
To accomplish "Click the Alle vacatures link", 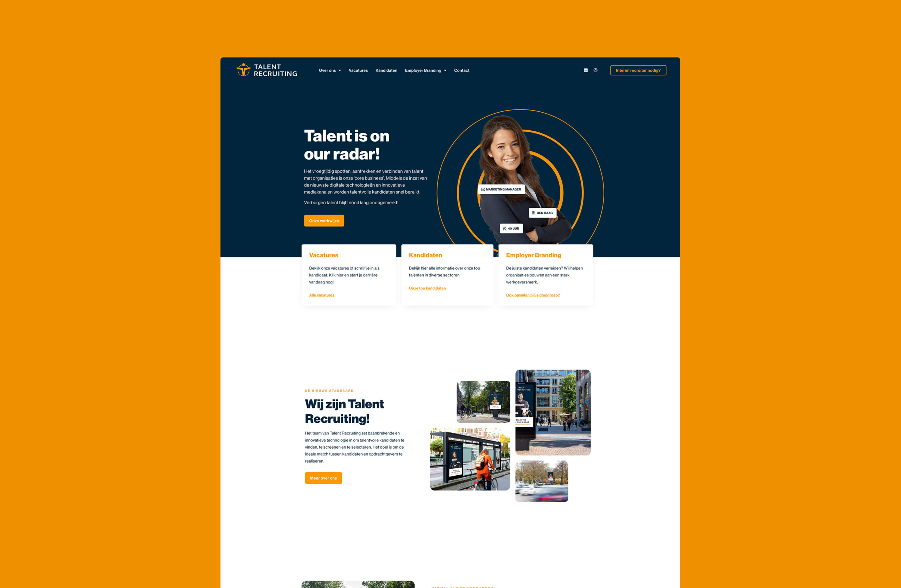I will [x=322, y=294].
